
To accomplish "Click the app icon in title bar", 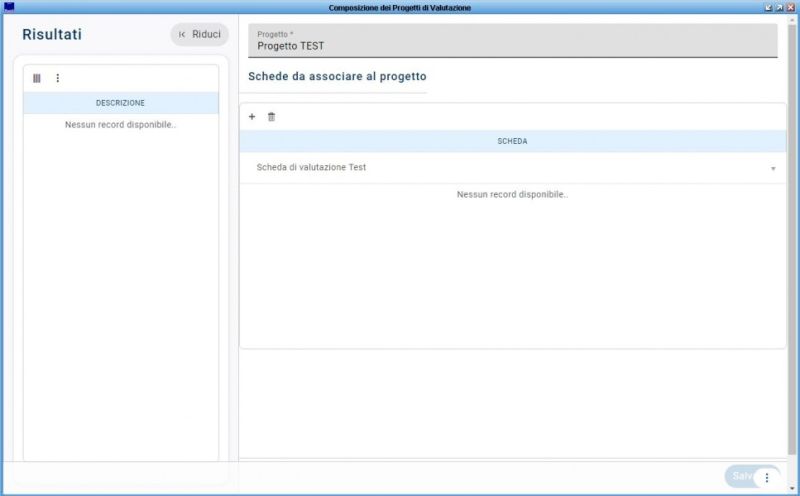I will (x=9, y=7).
